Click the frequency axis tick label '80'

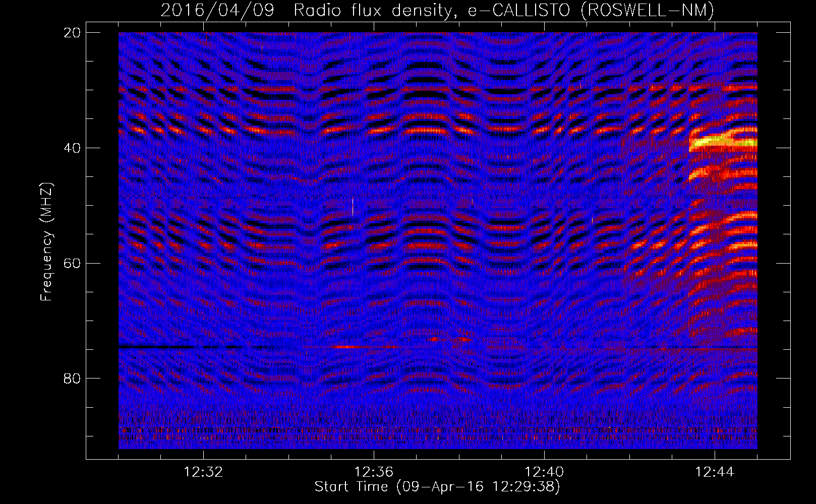72,379
